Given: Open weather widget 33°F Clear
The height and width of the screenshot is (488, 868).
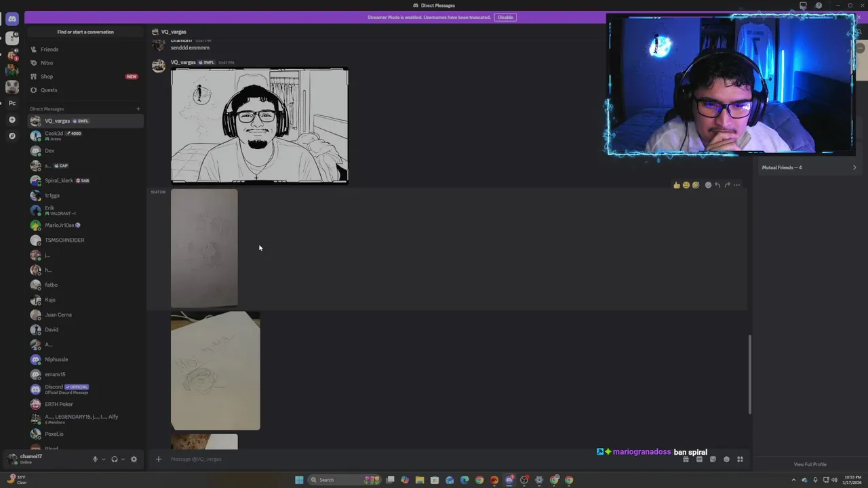Looking at the screenshot, I should (17, 480).
